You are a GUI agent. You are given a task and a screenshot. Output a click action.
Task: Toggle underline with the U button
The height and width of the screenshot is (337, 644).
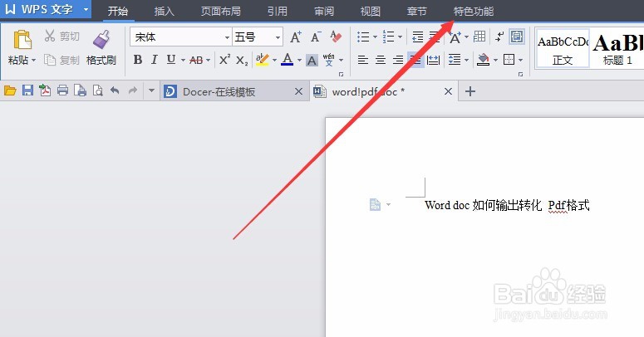pyautogui.click(x=171, y=60)
